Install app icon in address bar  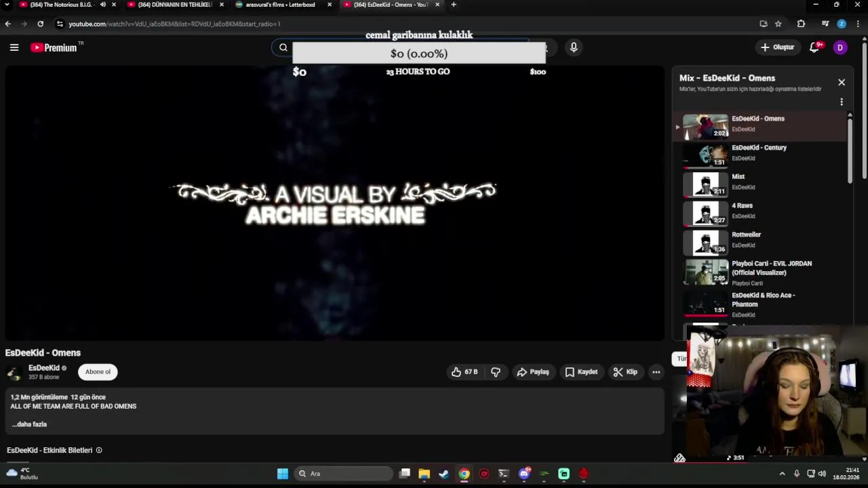[764, 24]
